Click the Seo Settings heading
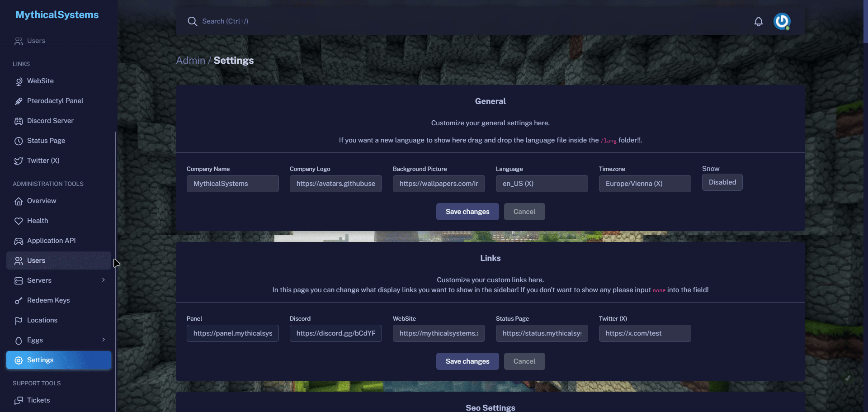Image resolution: width=868 pixels, height=412 pixels. (490, 407)
